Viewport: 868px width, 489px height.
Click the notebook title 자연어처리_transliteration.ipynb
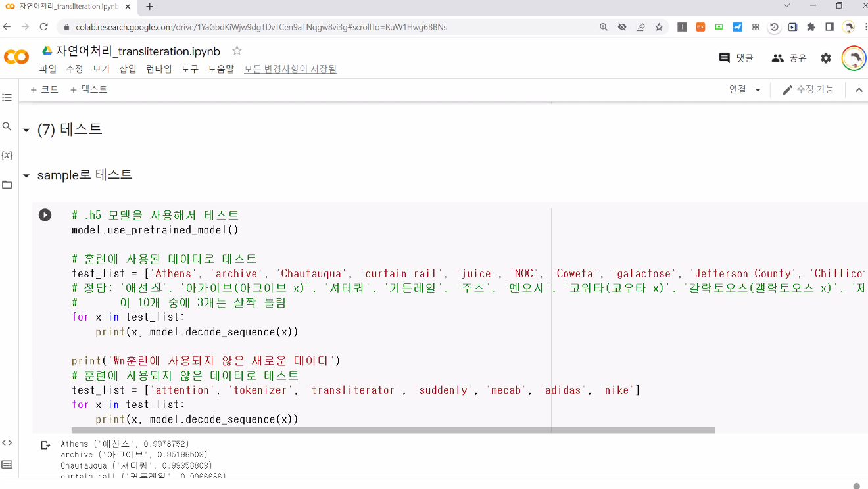[x=138, y=51]
